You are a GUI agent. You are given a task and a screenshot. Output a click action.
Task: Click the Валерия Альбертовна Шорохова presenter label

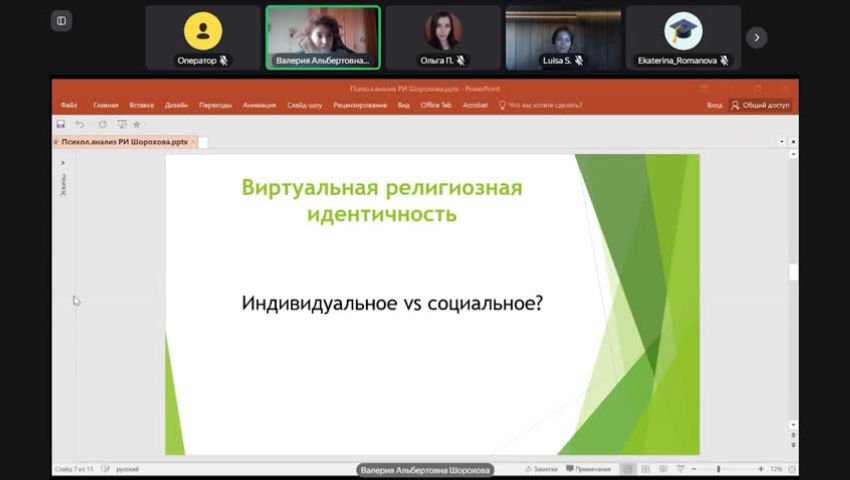point(425,470)
